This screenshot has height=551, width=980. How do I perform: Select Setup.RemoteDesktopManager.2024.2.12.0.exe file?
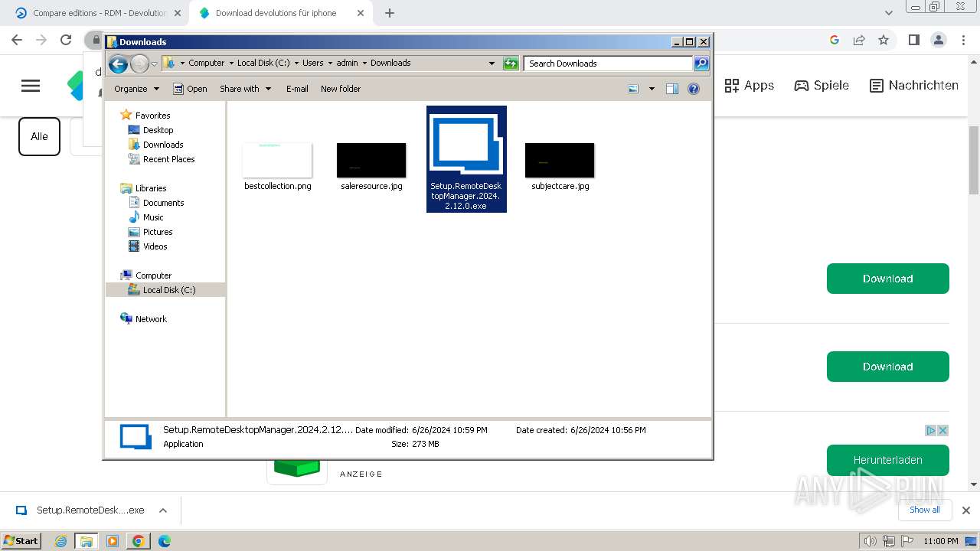pyautogui.click(x=466, y=159)
